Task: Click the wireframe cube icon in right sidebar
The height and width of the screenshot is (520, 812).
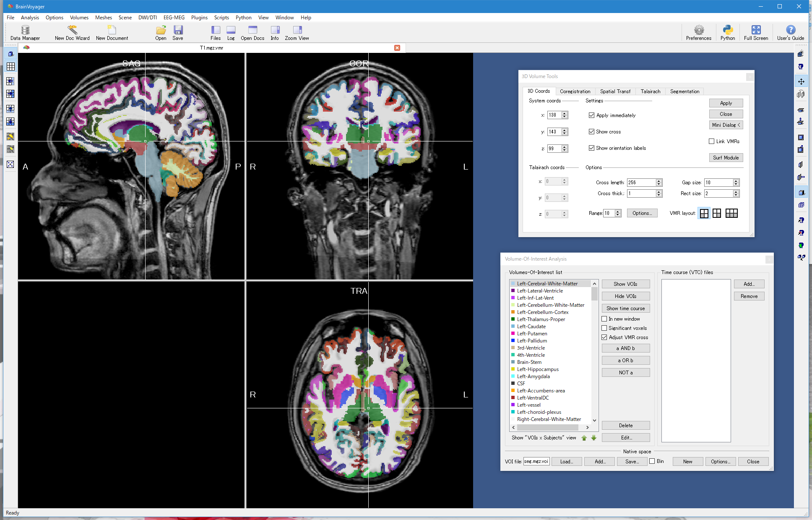Action: 801,205
